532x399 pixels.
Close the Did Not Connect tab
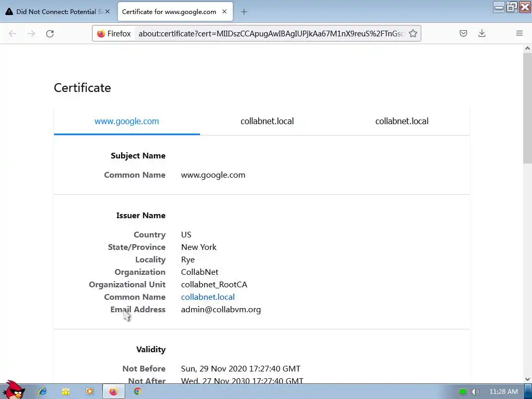click(108, 11)
